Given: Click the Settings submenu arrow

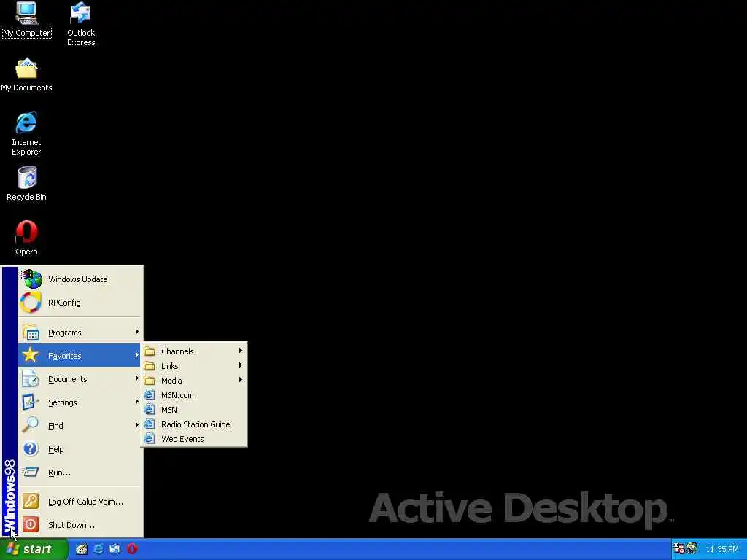Looking at the screenshot, I should [x=136, y=402].
